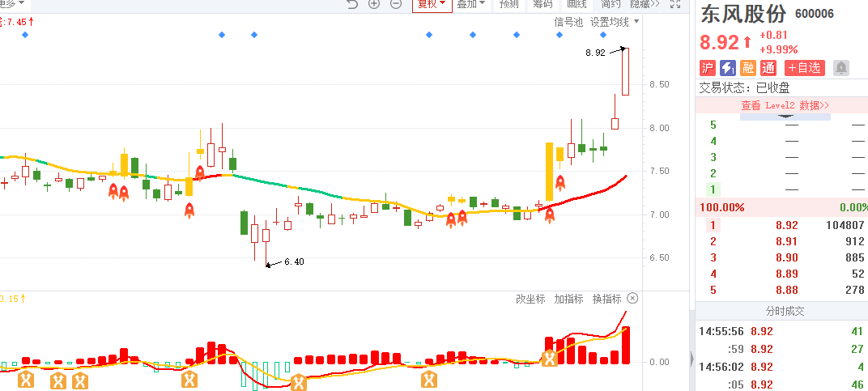Image resolution: width=868 pixels, height=391 pixels.
Task: Zoom out the chart with the minus icon
Action: pyautogui.click(x=396, y=4)
